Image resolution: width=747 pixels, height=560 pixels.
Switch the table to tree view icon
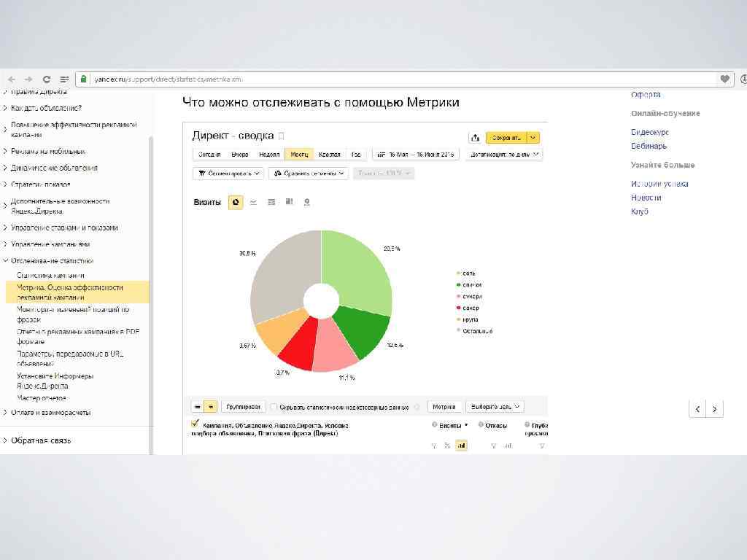click(x=210, y=407)
